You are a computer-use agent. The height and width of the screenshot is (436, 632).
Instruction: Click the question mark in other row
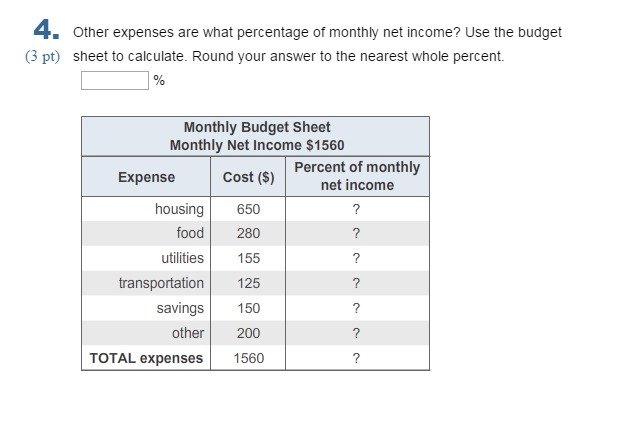click(x=356, y=334)
